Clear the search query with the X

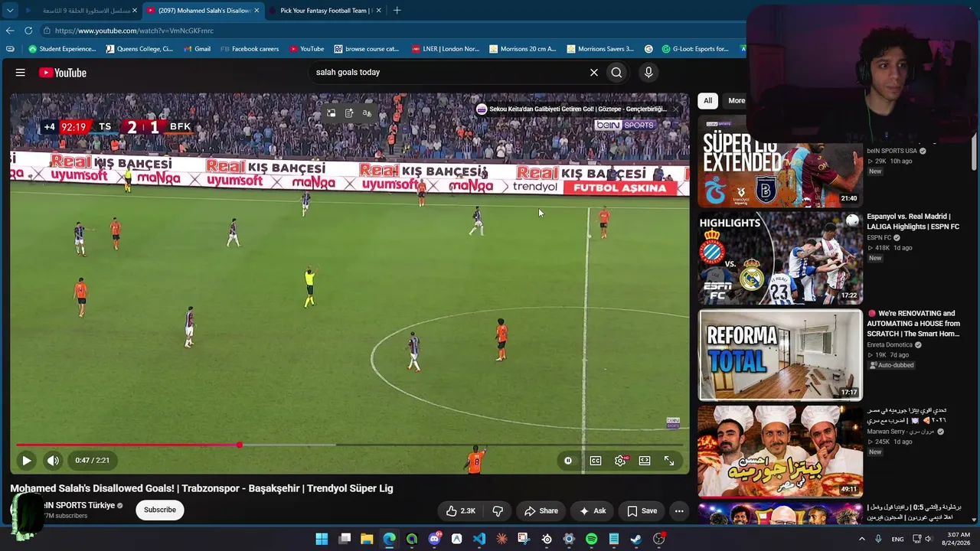tap(593, 73)
